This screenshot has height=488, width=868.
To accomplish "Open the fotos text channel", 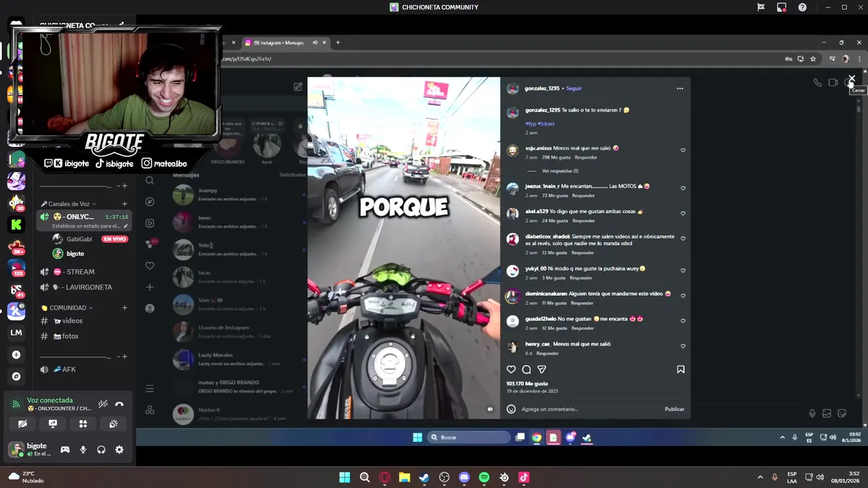I will coord(85,336).
